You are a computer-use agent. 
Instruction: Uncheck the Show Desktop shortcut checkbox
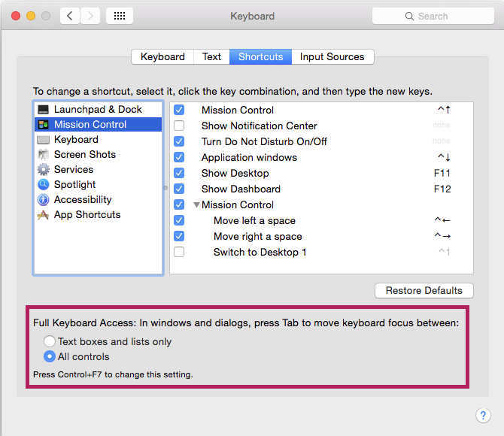click(179, 174)
